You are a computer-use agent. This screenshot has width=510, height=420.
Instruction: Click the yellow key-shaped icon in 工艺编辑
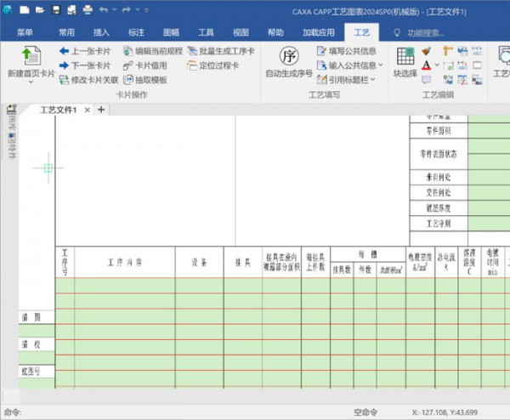[x=448, y=51]
